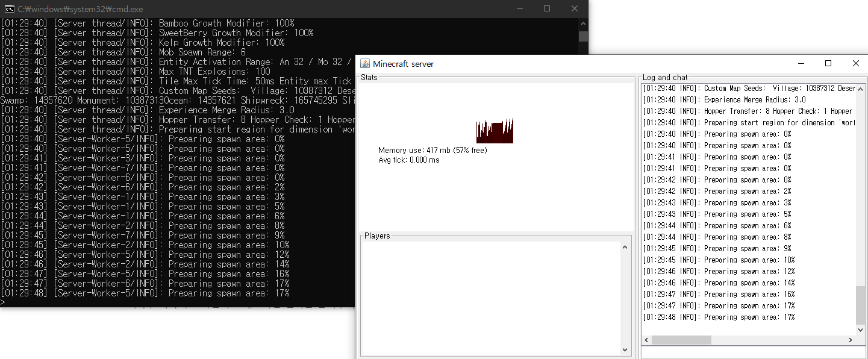Click 'Preparing spawn area: 8%' line in cmd
The width and height of the screenshot is (868, 359).
(x=142, y=226)
